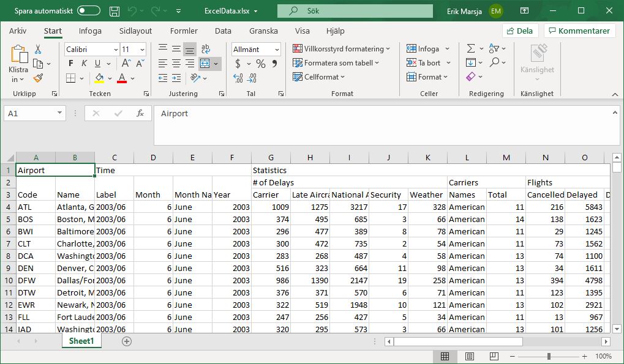The height and width of the screenshot is (364, 624).
Task: Toggle bold formatting with F button
Action: point(70,64)
